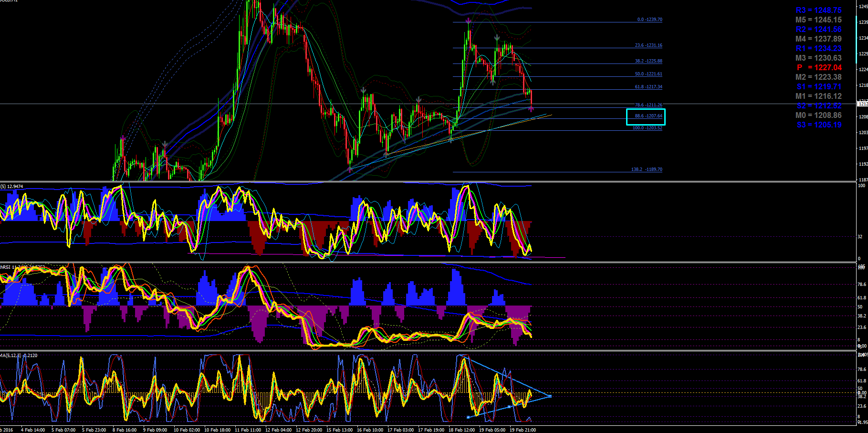
Task: Click the (5) 12.9474 indicator value label
Action: [11, 186]
